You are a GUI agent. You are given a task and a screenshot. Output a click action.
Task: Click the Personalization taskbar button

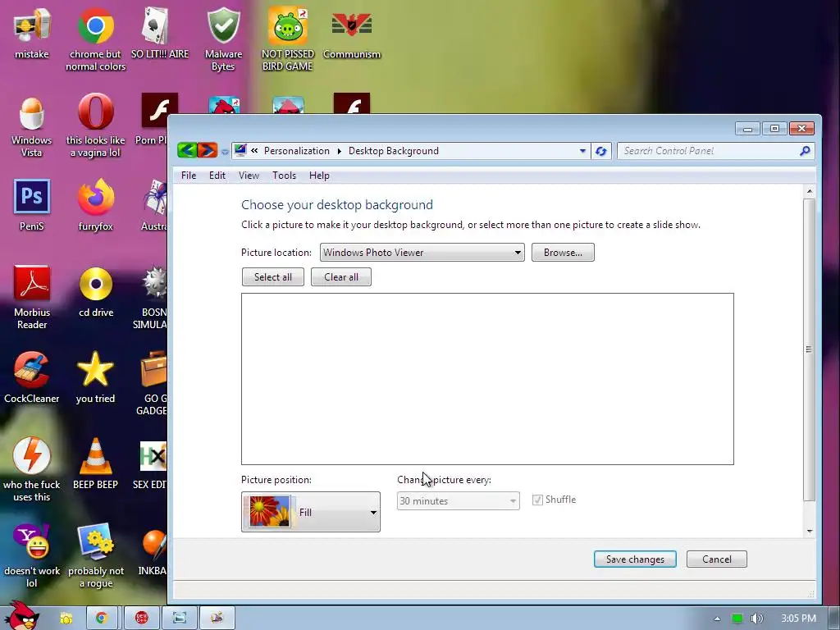click(217, 618)
